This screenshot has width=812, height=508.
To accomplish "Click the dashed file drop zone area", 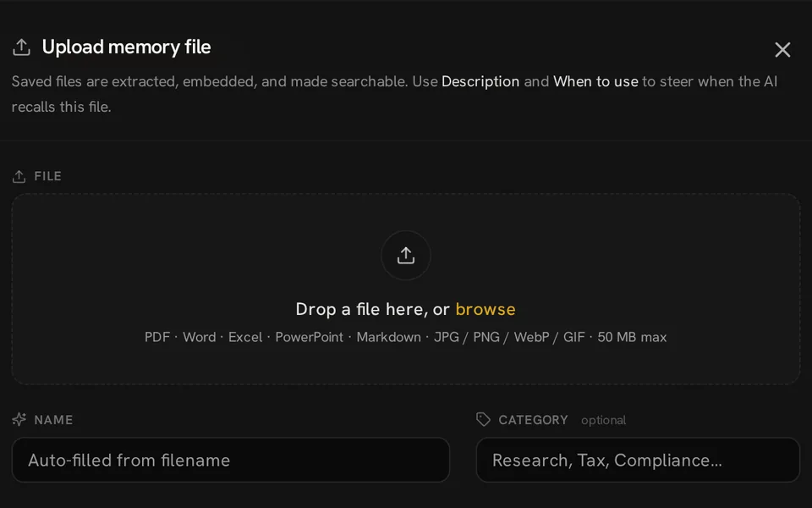I will tap(405, 289).
